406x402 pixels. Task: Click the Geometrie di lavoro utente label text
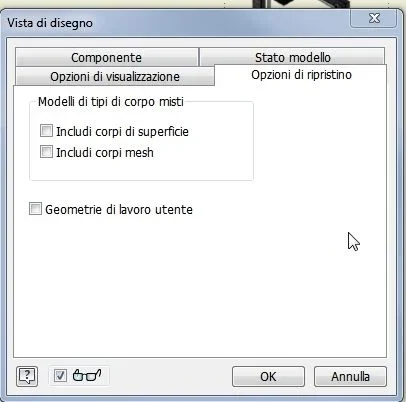coord(119,210)
